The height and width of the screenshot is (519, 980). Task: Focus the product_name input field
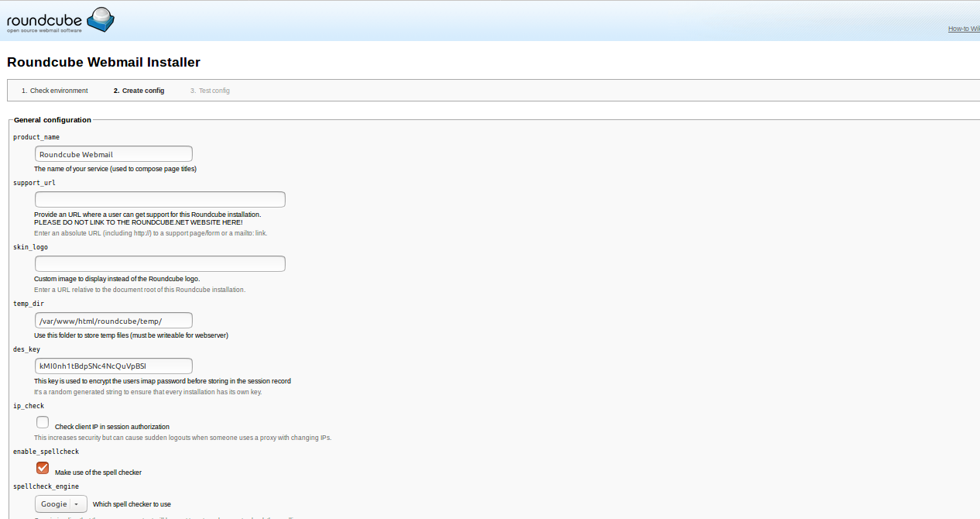pos(114,154)
